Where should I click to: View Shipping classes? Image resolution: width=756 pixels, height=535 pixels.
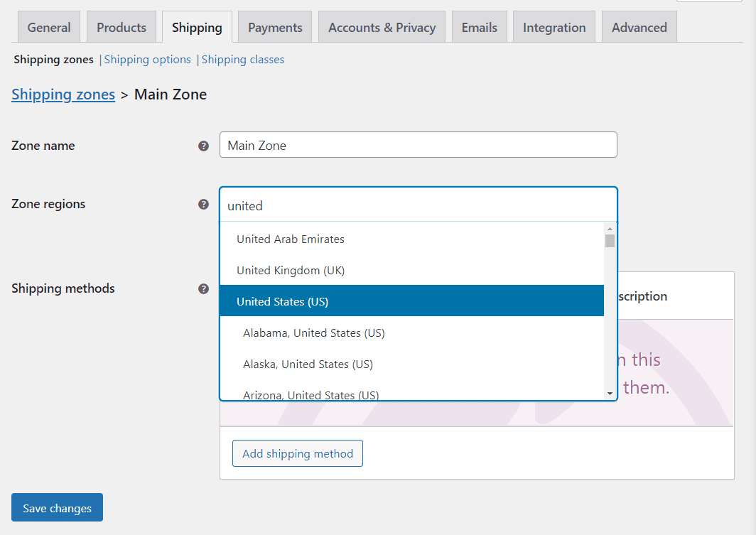point(242,60)
